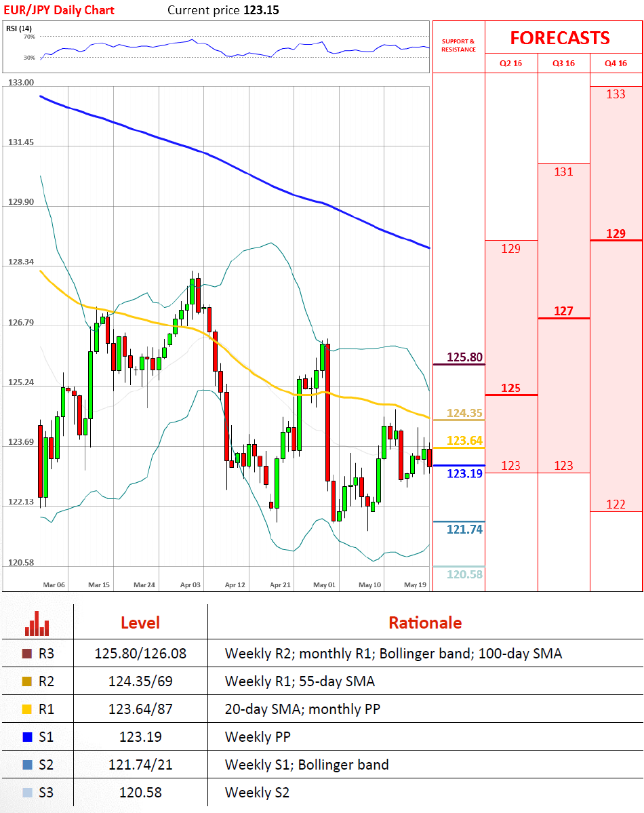Click the 125.24 price axis label
644x813 pixels.
tap(21, 382)
